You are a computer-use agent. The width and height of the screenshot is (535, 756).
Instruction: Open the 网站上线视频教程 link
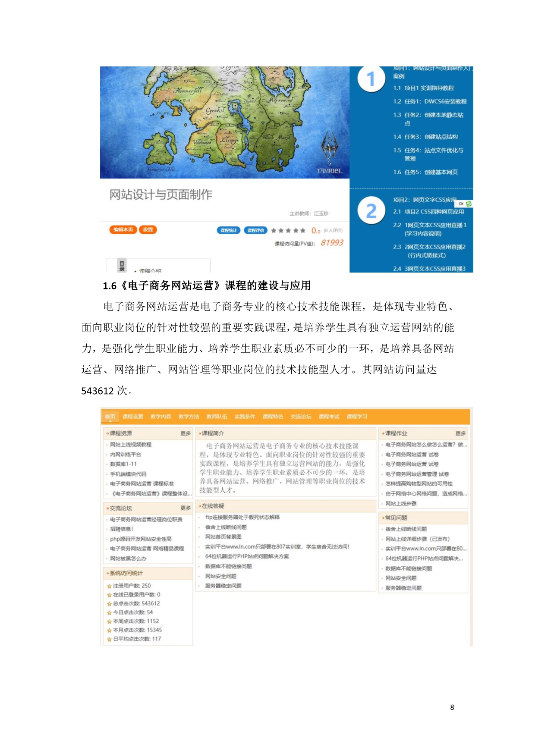[x=131, y=445]
